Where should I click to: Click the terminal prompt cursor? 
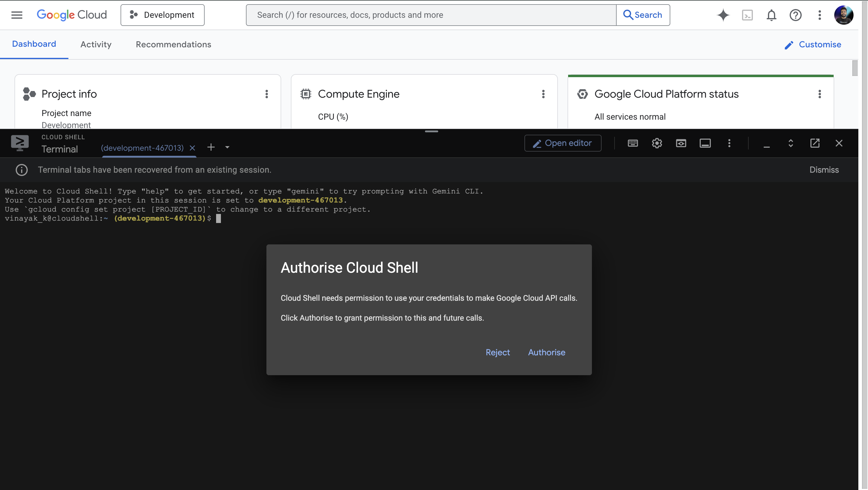218,218
